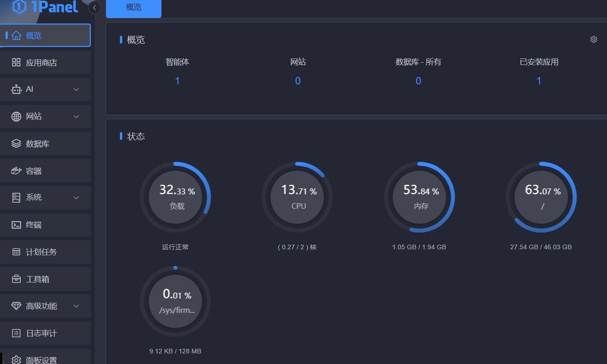
Task: Click the calendar icon beside 计划任务
Action: click(x=16, y=252)
